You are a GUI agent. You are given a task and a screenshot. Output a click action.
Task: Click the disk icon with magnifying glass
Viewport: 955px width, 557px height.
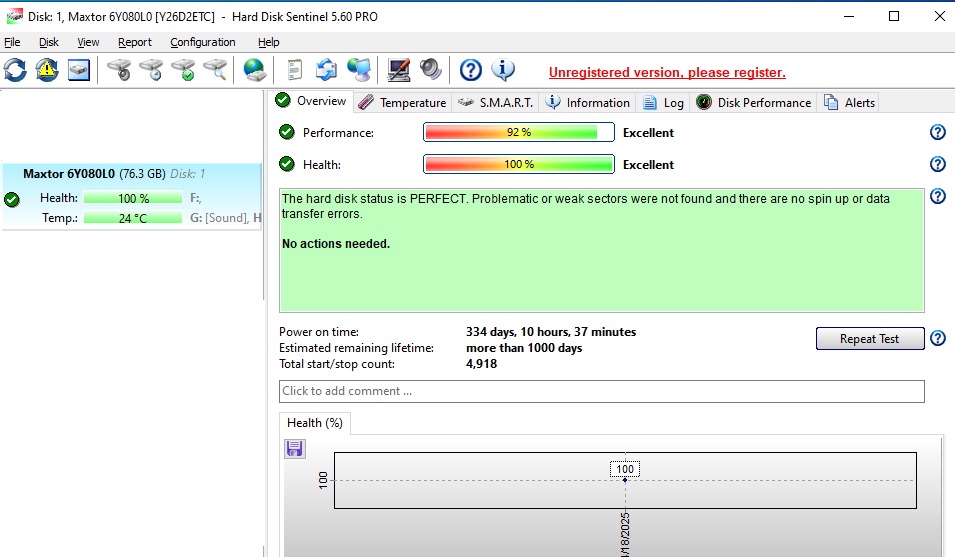[215, 70]
